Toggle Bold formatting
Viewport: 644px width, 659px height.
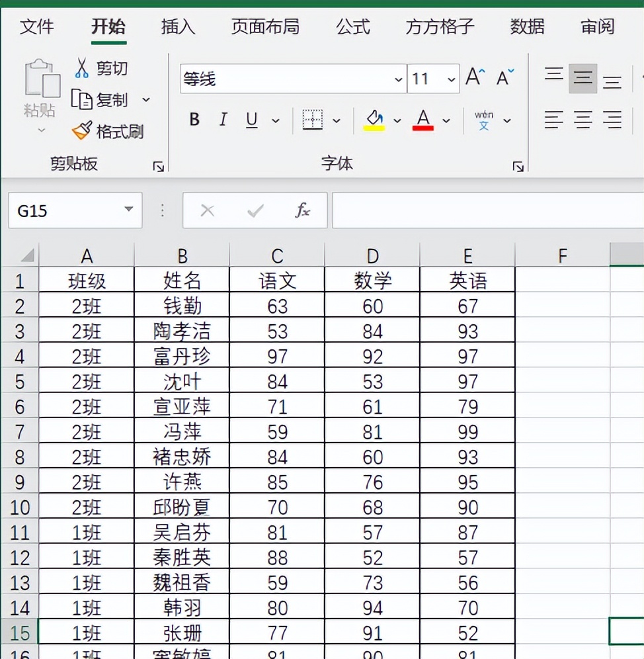194,120
